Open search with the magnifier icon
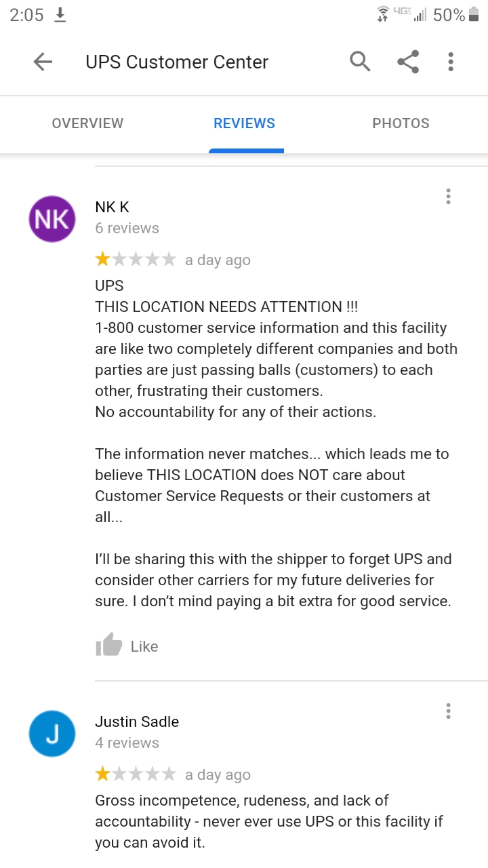 [360, 62]
